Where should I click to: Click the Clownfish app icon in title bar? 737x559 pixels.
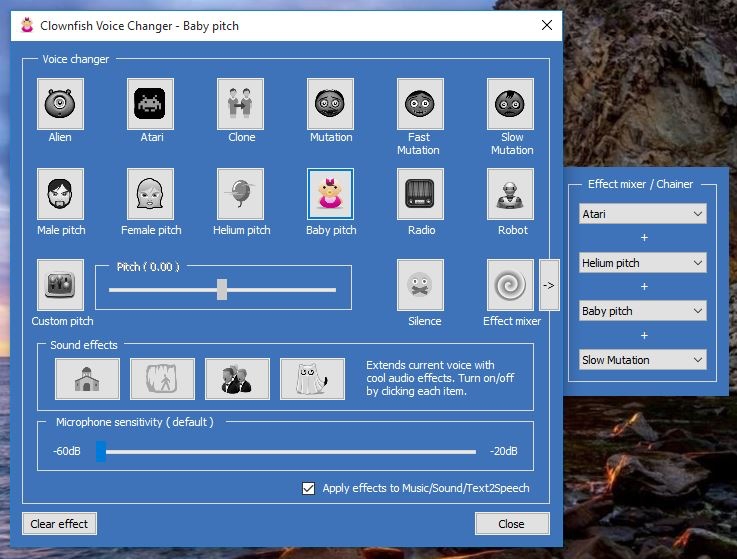point(27,25)
